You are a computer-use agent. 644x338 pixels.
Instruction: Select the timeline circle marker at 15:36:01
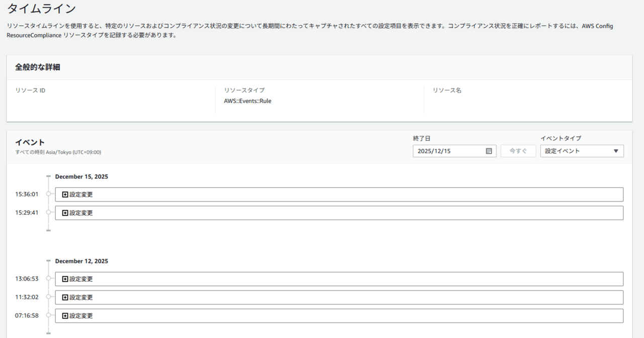pos(48,194)
